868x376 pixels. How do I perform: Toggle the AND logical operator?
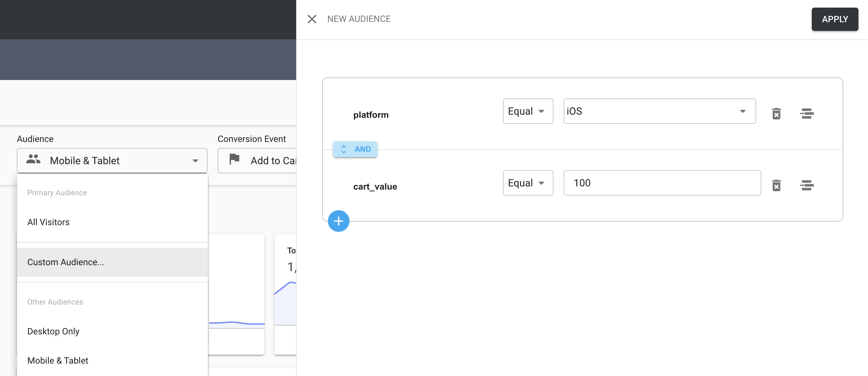click(355, 149)
